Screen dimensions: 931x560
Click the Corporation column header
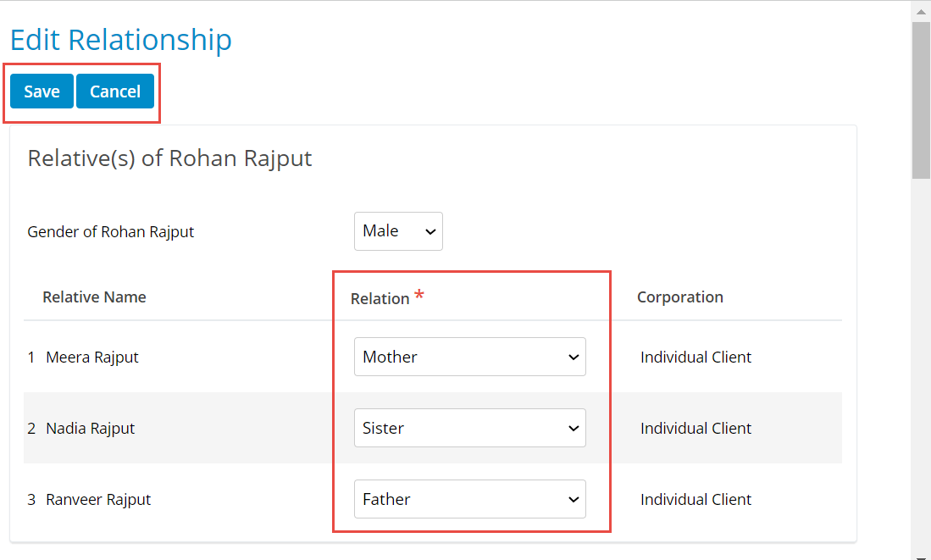pyautogui.click(x=679, y=297)
